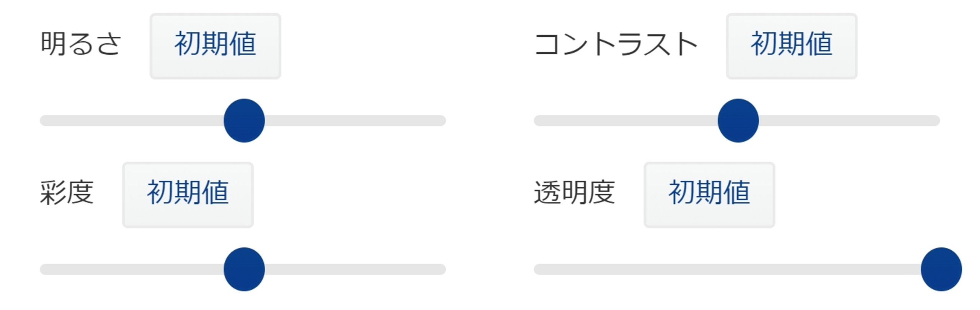Click the 透明度 slider thumb

point(941,269)
